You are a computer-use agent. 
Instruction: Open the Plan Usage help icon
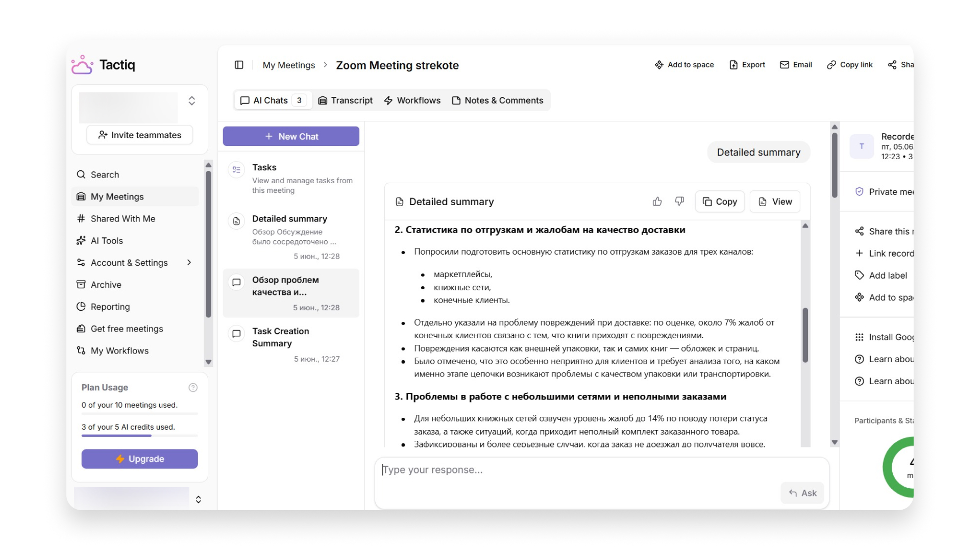pos(193,387)
